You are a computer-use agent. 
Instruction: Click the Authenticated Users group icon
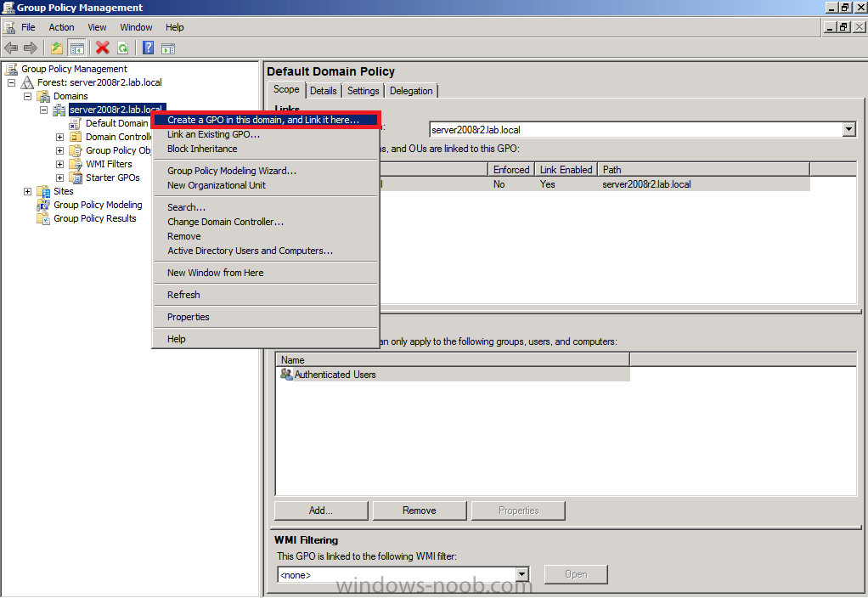pos(286,375)
